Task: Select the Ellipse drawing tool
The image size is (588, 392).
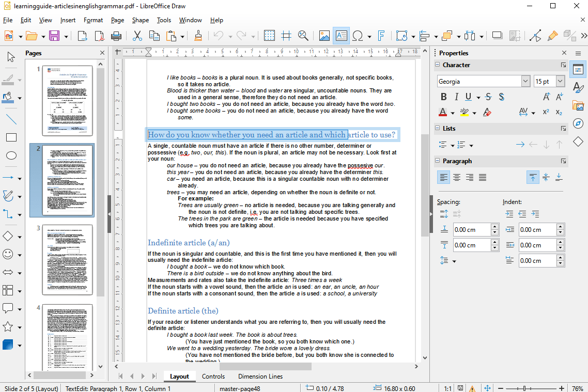Action: (11, 156)
